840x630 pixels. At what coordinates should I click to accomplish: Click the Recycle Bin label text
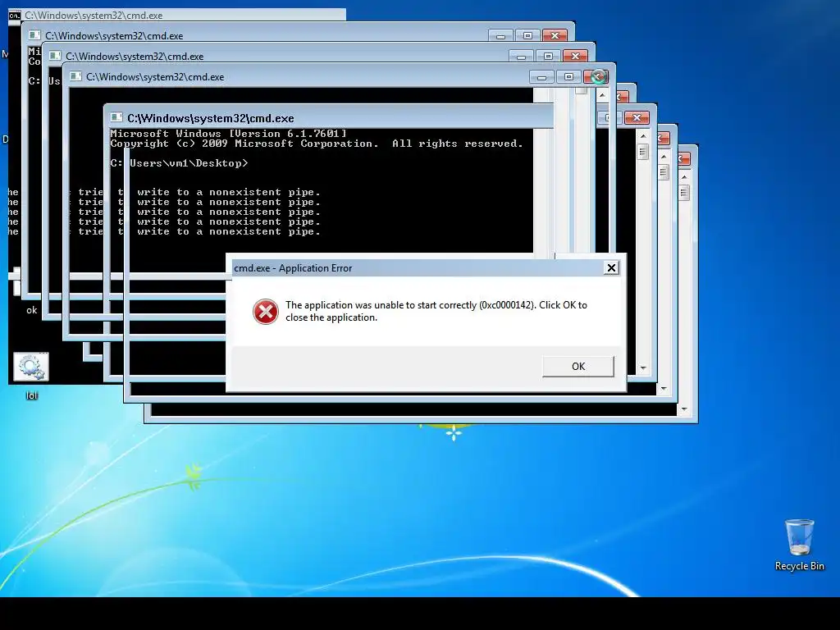[799, 566]
